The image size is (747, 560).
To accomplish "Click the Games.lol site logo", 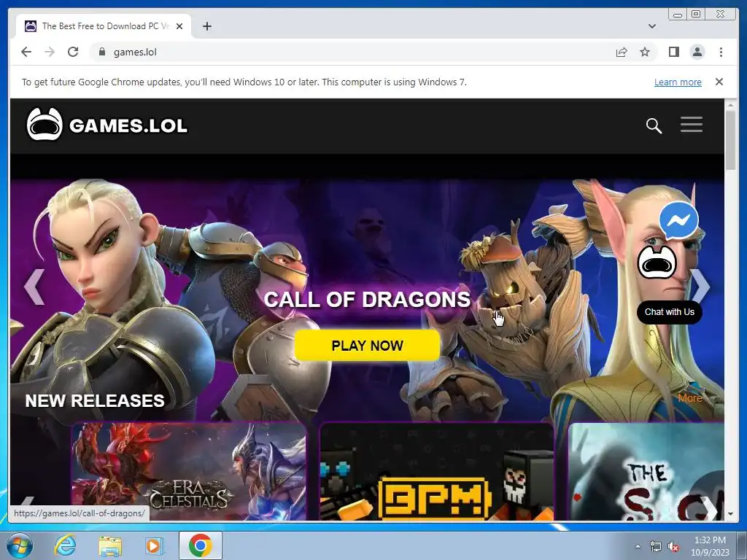I will click(x=107, y=125).
